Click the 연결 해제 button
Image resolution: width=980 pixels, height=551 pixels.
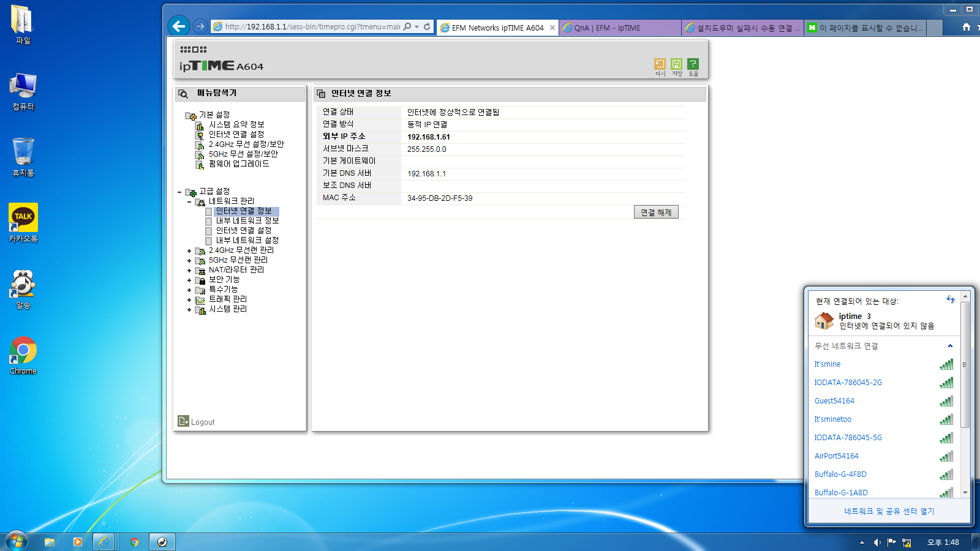point(656,212)
